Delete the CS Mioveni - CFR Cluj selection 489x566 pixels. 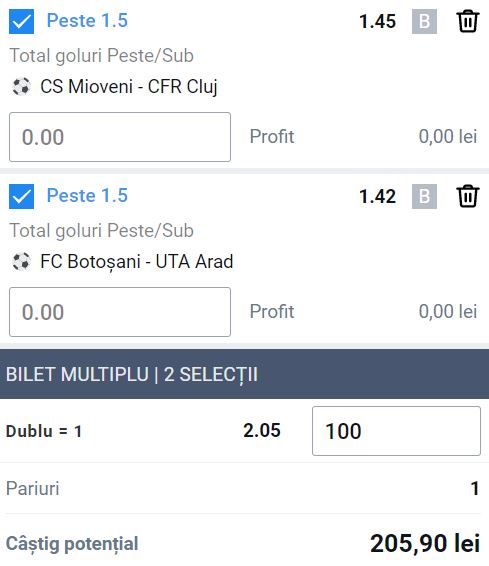coord(468,22)
